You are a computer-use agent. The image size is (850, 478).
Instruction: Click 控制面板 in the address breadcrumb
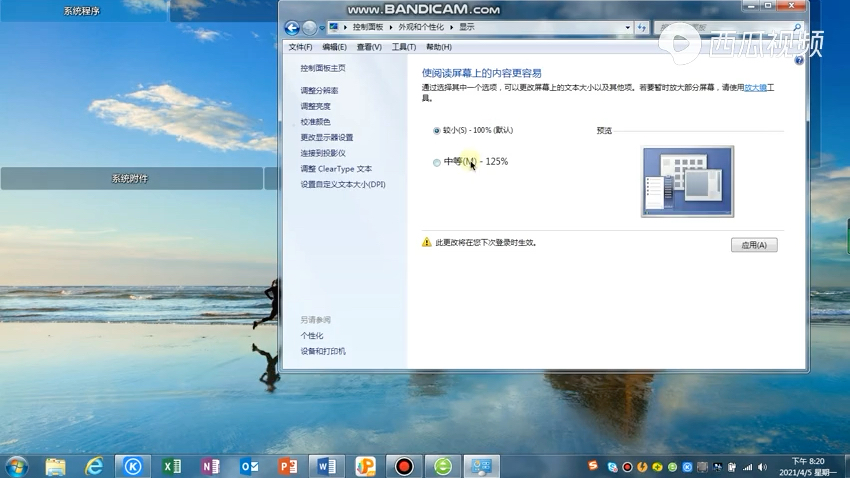368,27
